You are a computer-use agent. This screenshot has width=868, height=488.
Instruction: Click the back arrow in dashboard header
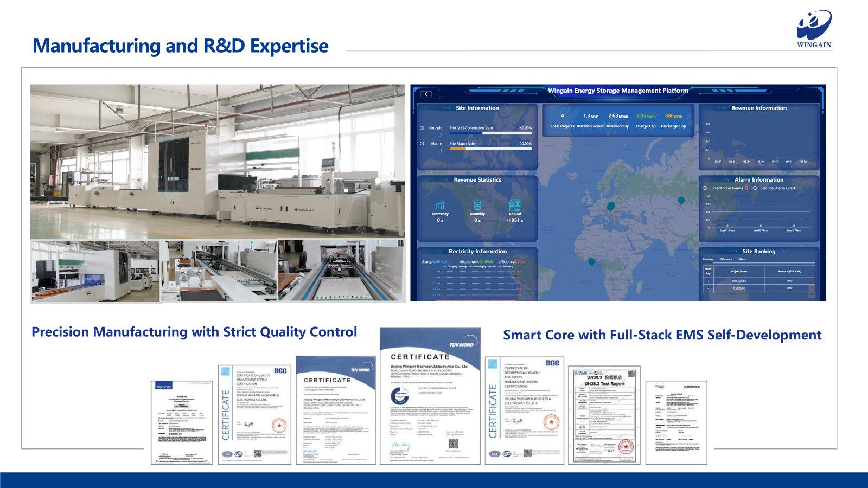(x=426, y=94)
